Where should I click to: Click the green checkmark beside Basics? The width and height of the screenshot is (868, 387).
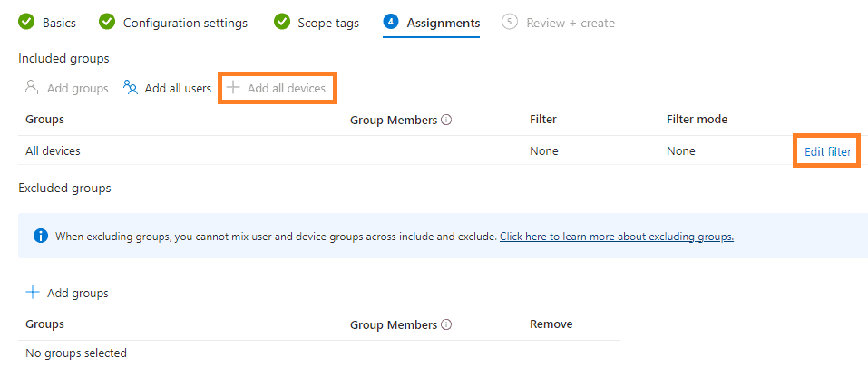click(26, 23)
